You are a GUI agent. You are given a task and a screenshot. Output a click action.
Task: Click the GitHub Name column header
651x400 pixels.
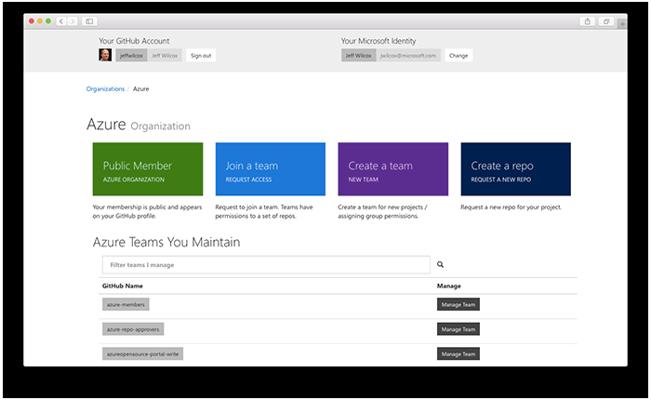(x=122, y=286)
